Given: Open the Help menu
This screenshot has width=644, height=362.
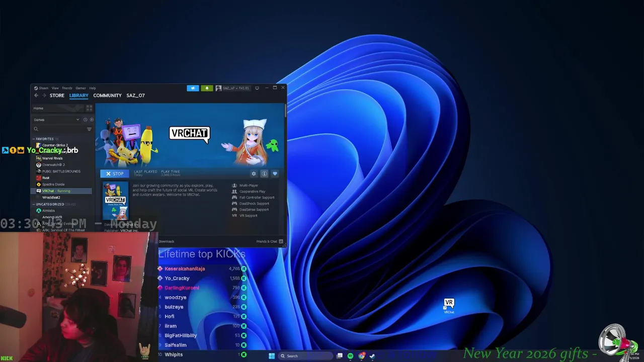Looking at the screenshot, I should (x=93, y=88).
